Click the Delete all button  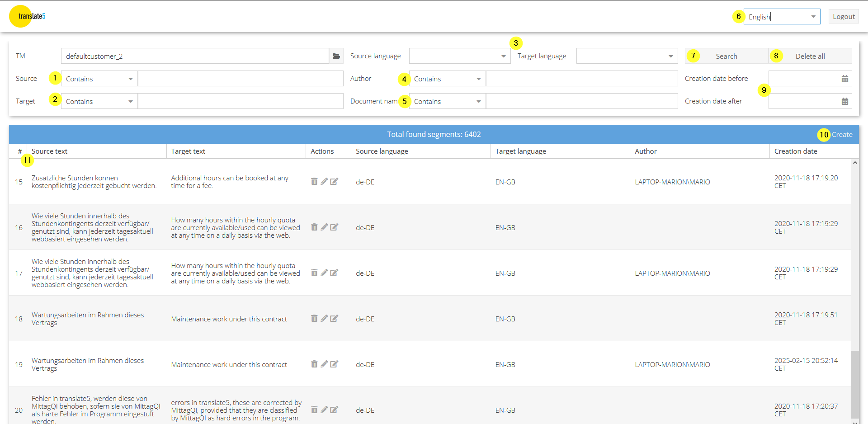[x=810, y=56]
